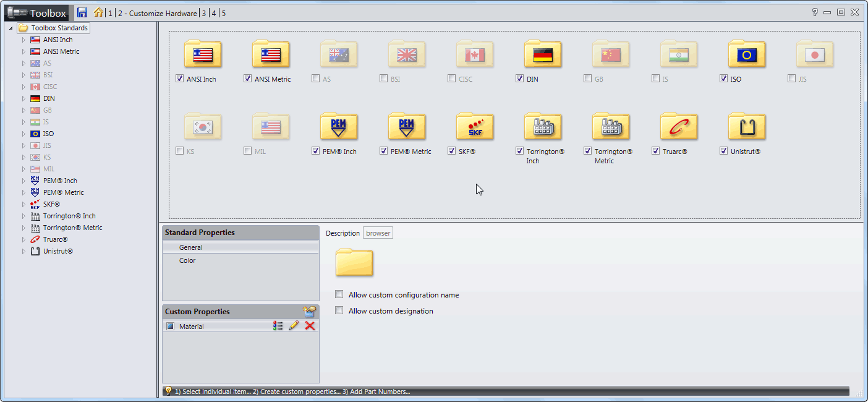The height and width of the screenshot is (402, 868).
Task: Uncheck the ANSI Inch checkbox
Action: pyautogui.click(x=179, y=79)
